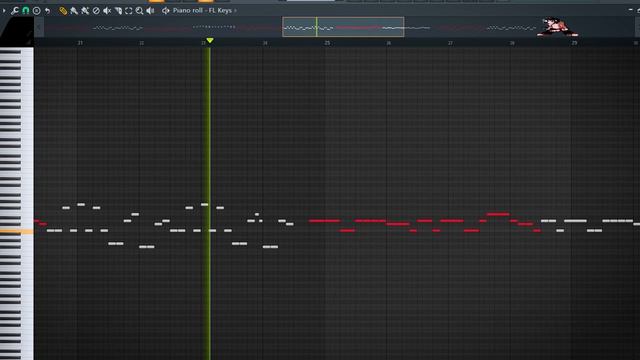
Task: Click bar number 29 on the timeline ruler
Action: (x=574, y=42)
